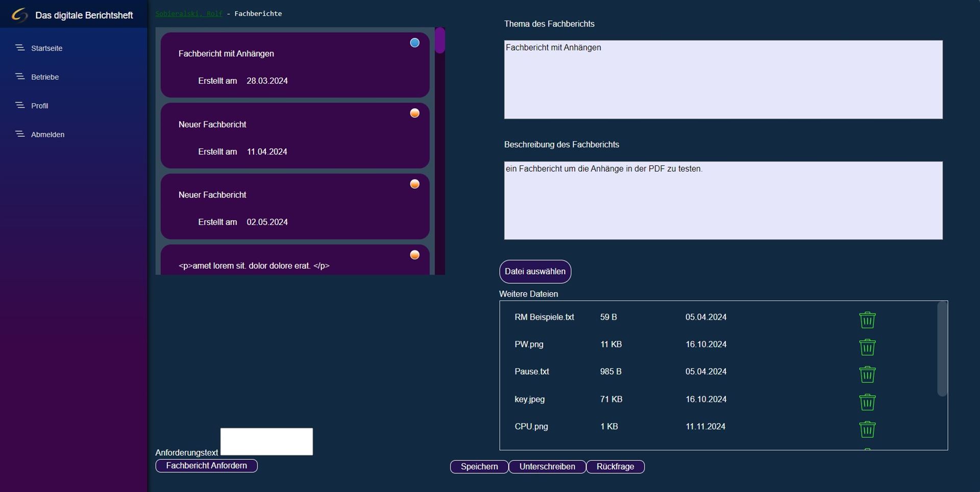980x492 pixels.
Task: Click the Abmelden menu icon
Action: coord(20,134)
